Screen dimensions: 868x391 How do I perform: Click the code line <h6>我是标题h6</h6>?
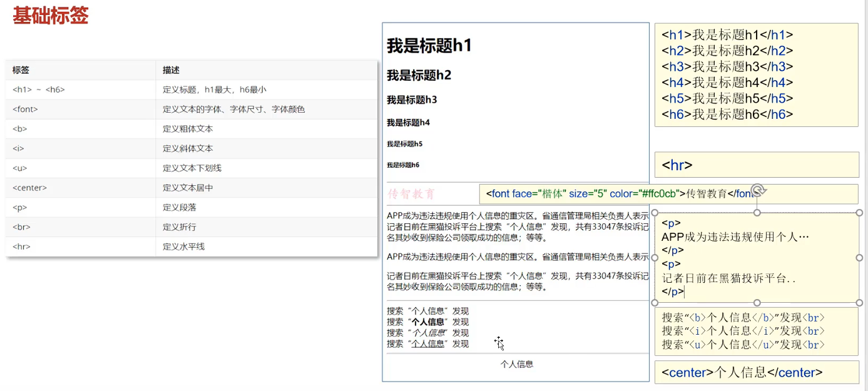pyautogui.click(x=727, y=114)
